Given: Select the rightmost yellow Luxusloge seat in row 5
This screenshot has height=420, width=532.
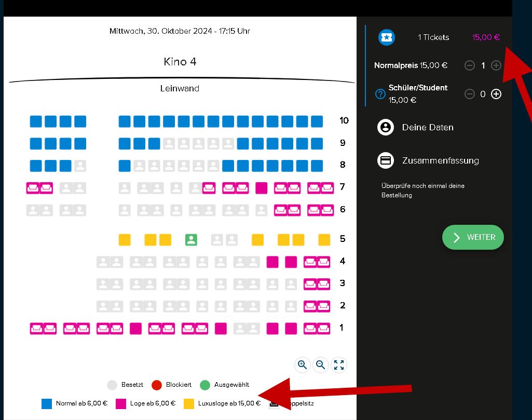Looking at the screenshot, I should coord(324,239).
